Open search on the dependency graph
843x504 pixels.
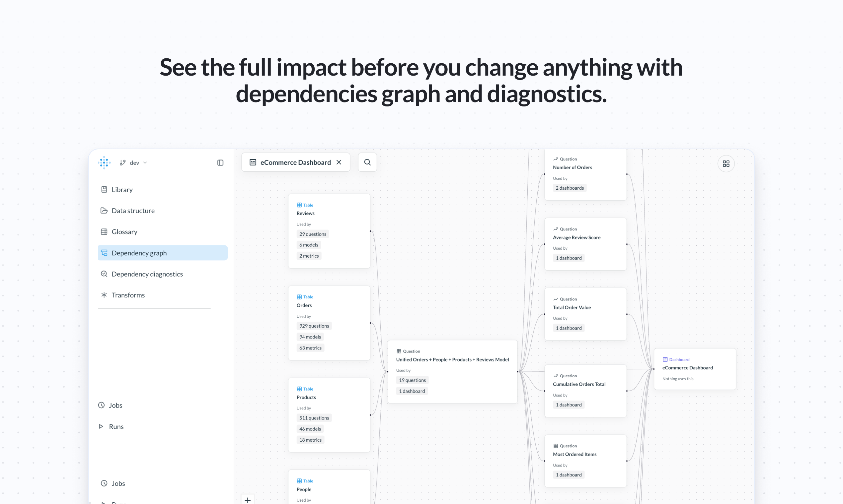click(367, 162)
